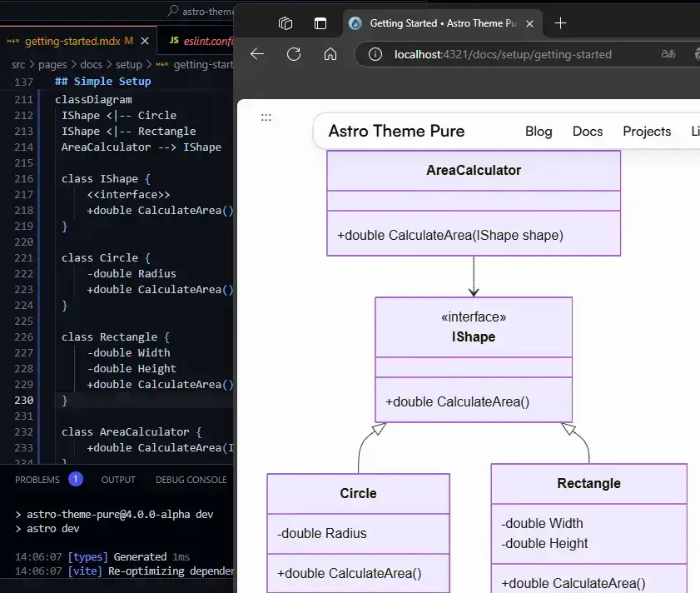The height and width of the screenshot is (593, 700).
Task: Select 'setup' breadcrumb segment
Action: (128, 65)
